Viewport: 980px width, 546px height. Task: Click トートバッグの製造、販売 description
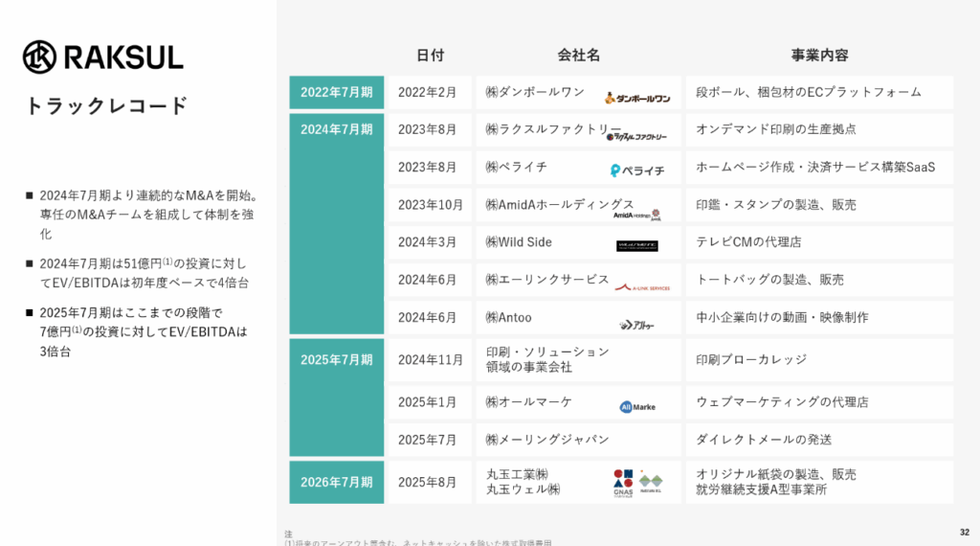point(770,280)
